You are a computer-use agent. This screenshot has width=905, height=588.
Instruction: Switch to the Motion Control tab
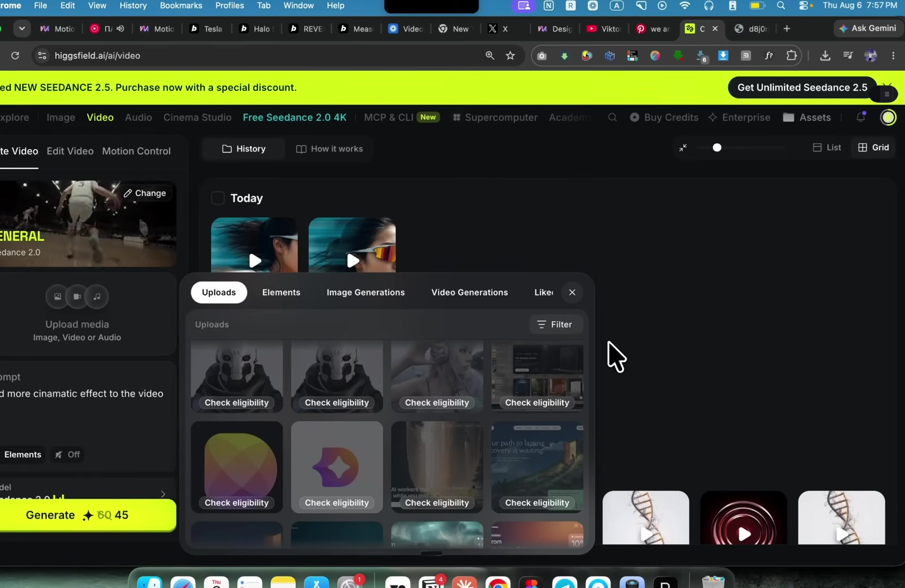[x=136, y=151]
